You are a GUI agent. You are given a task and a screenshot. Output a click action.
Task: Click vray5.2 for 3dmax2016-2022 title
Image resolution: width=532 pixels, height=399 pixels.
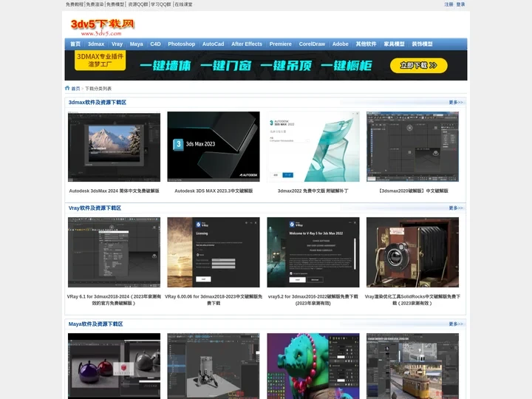313,300
